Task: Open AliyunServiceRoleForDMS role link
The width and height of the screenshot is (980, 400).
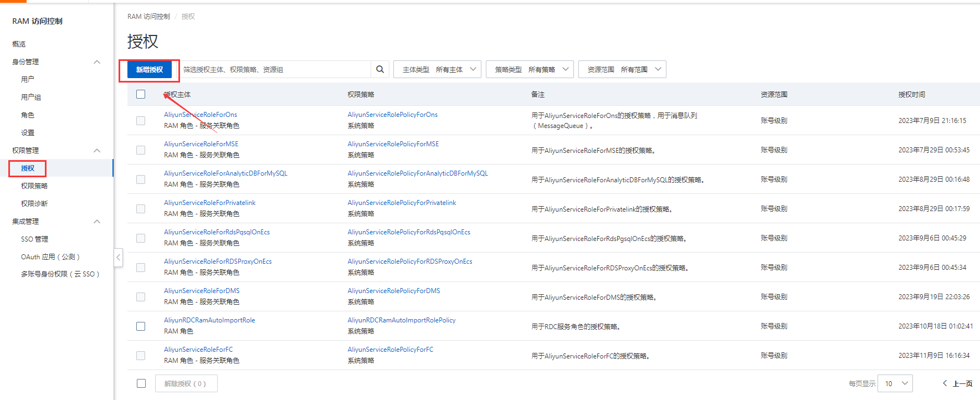Action: pos(202,291)
